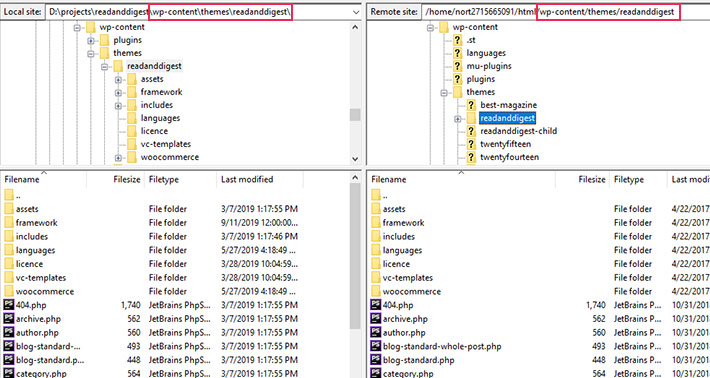710x378 pixels.
Task: Expand the local plugins tree node
Action: (91, 40)
